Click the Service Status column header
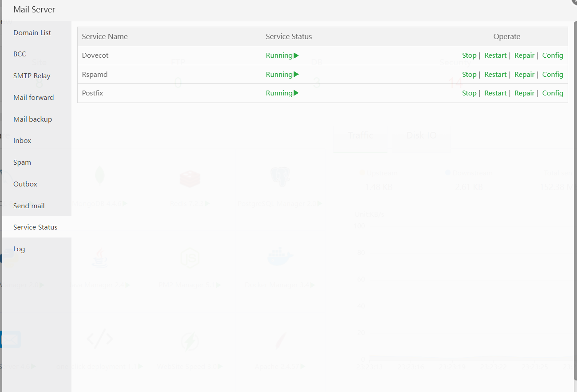The image size is (577, 392). (x=289, y=36)
